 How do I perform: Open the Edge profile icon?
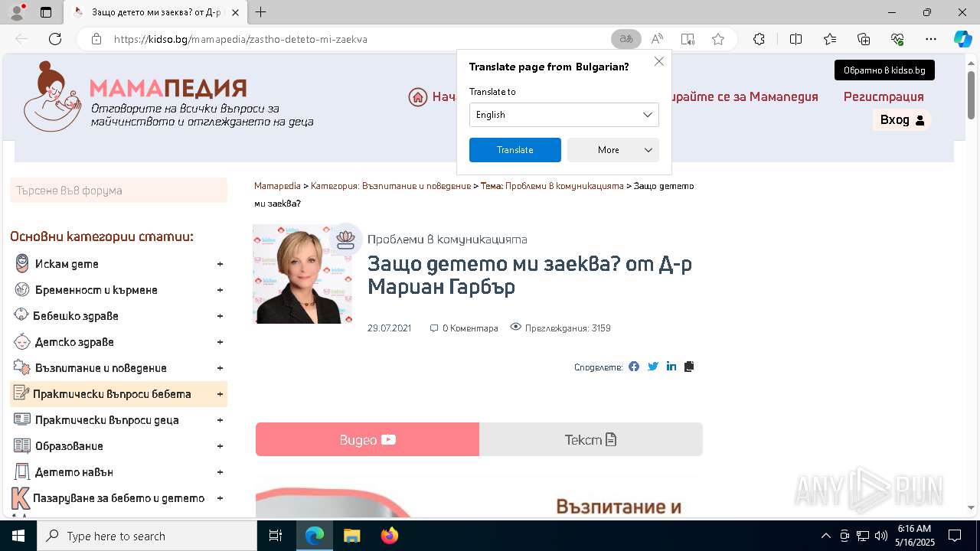coord(17,12)
